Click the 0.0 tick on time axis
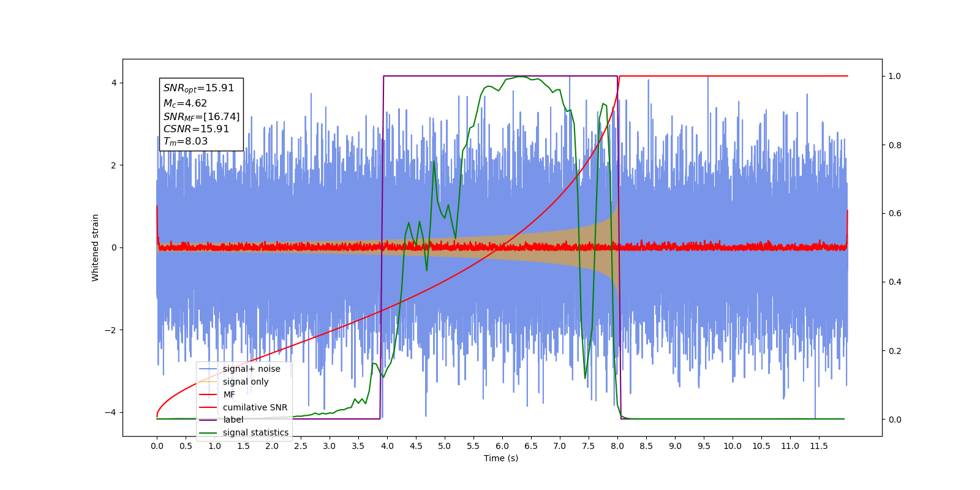 point(157,446)
